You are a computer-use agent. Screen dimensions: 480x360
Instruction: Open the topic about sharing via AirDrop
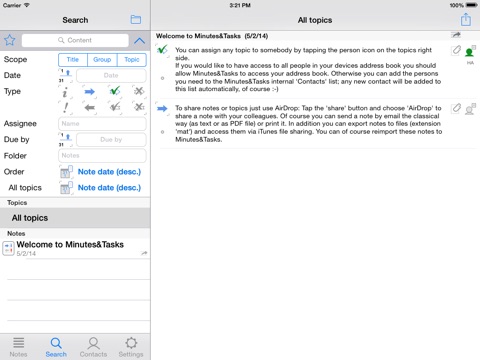click(308, 124)
